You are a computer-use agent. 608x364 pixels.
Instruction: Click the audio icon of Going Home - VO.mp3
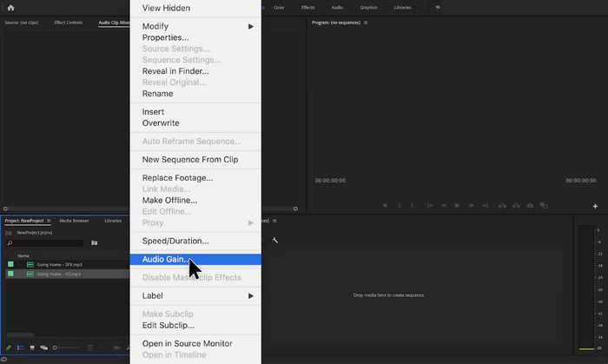(x=30, y=274)
